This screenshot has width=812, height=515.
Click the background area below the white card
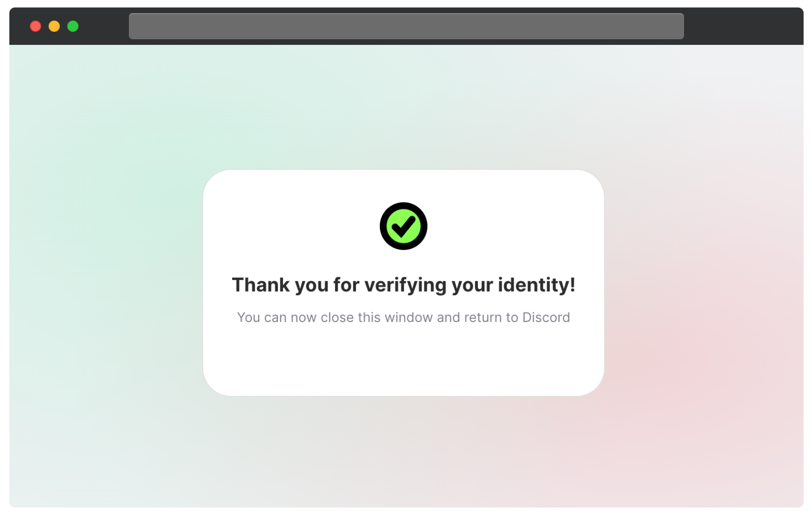pyautogui.click(x=404, y=451)
